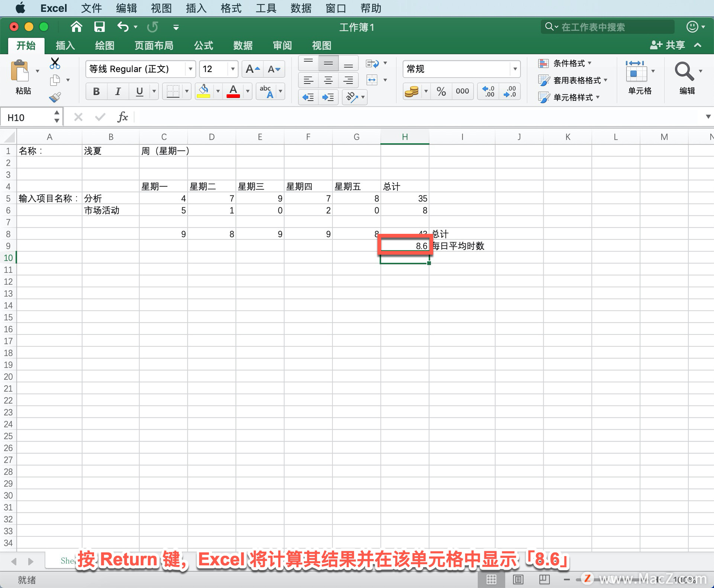Image resolution: width=714 pixels, height=588 pixels.
Task: Cut selection with the scissors icon
Action: pyautogui.click(x=55, y=63)
